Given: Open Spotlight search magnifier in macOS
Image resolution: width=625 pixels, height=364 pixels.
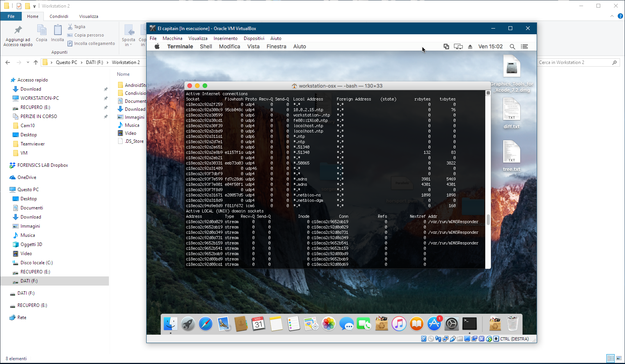Looking at the screenshot, I should (512, 46).
